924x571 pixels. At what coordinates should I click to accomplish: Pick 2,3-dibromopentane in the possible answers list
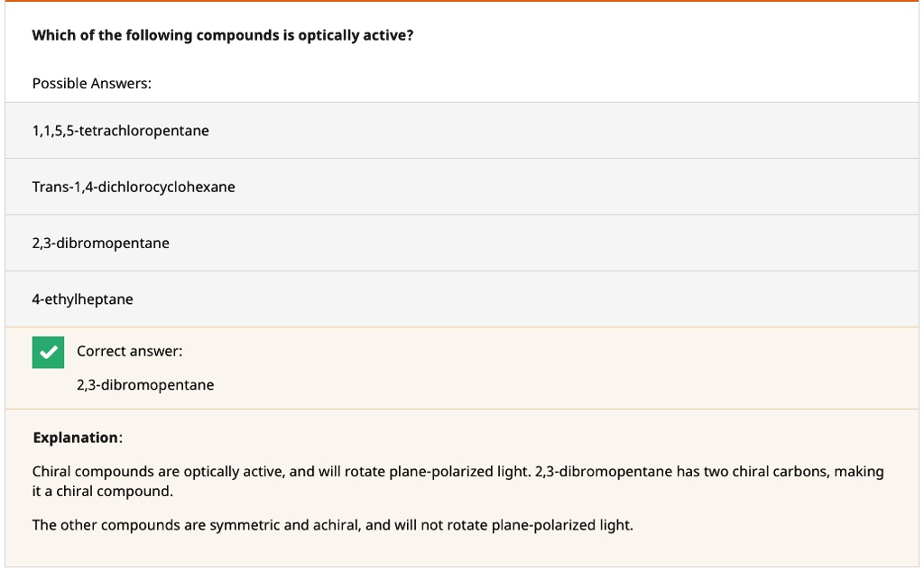(x=100, y=243)
